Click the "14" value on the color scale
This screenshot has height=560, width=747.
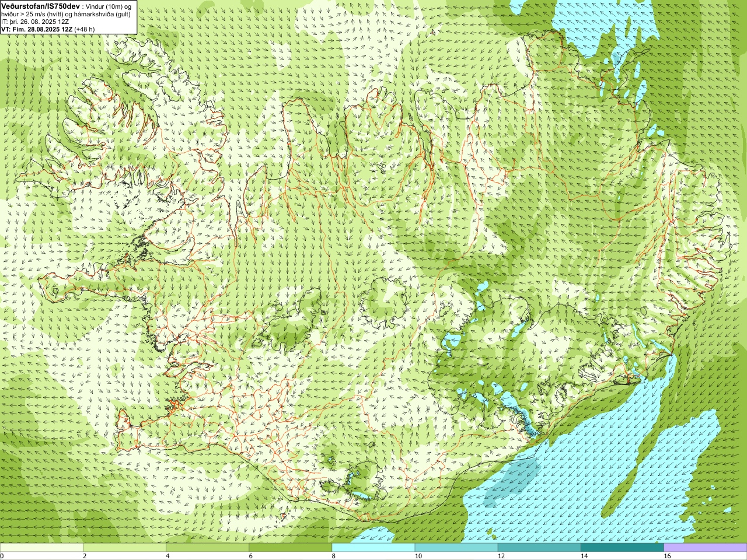click(584, 556)
